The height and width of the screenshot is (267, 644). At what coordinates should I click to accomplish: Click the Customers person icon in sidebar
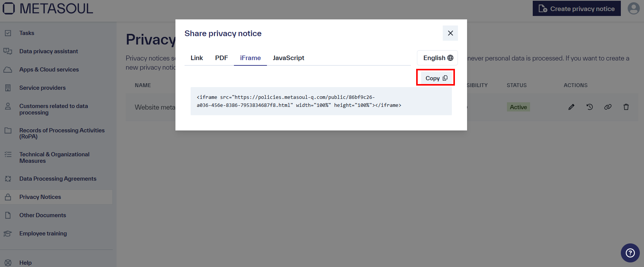8,106
